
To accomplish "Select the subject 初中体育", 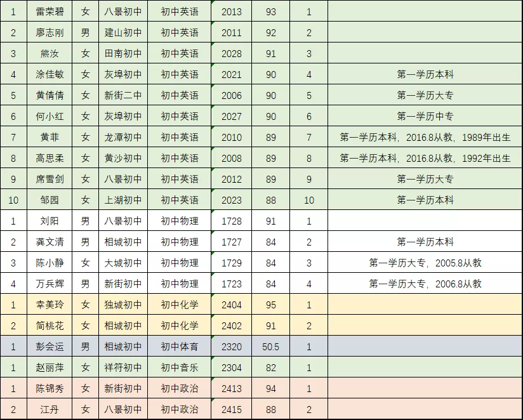I will click(180, 346).
